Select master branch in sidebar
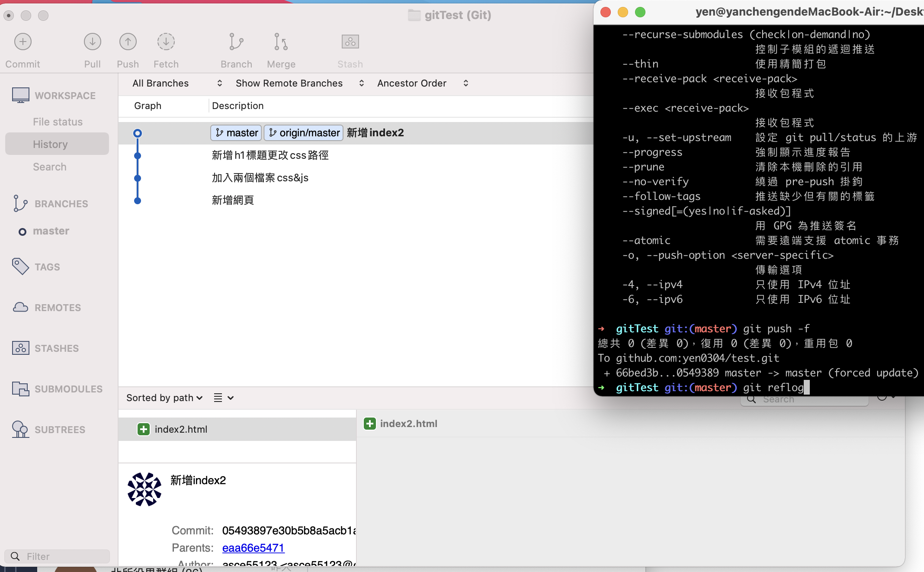 51,231
